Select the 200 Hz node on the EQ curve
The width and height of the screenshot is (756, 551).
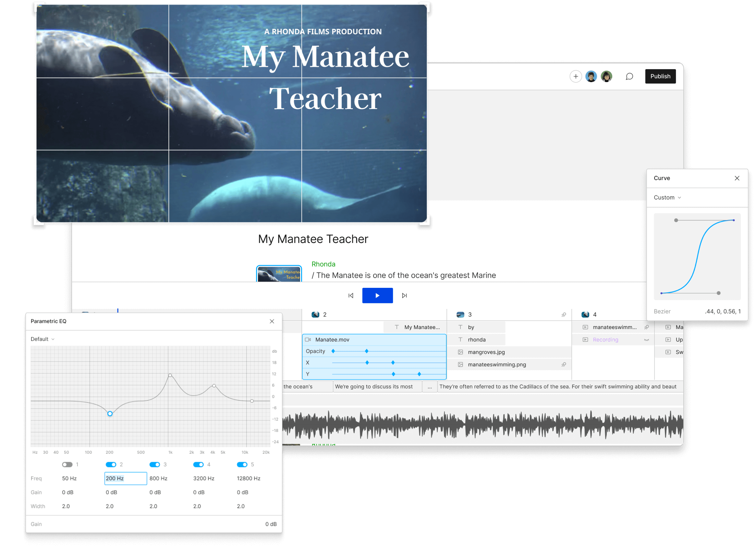110,414
